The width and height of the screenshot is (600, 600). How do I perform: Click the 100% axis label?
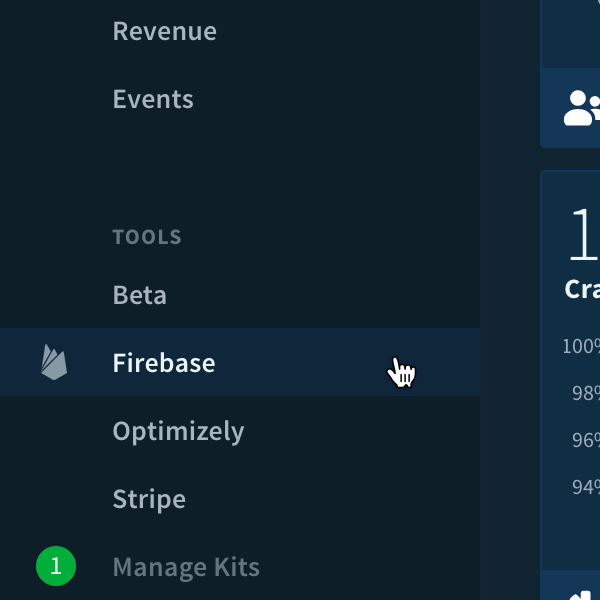coord(581,346)
